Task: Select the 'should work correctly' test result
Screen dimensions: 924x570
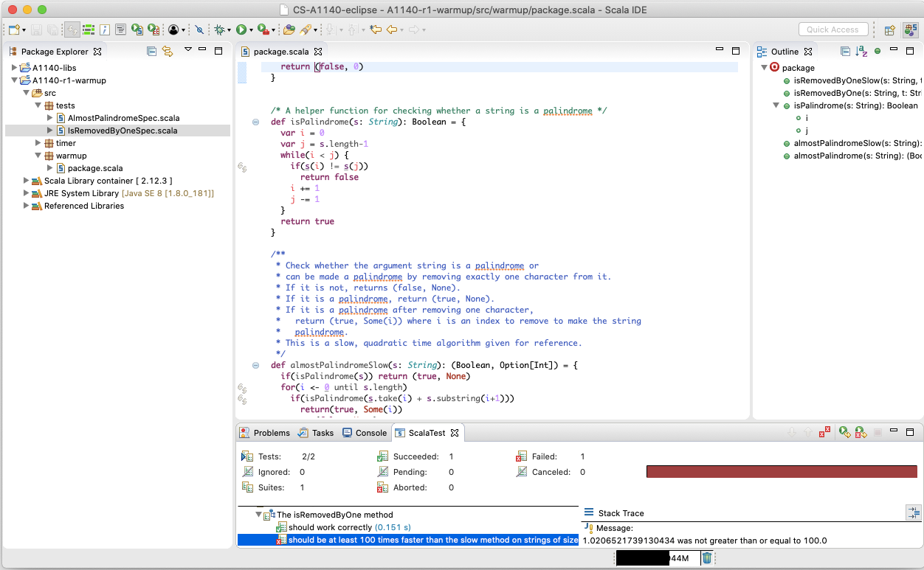Action: pyautogui.click(x=331, y=527)
